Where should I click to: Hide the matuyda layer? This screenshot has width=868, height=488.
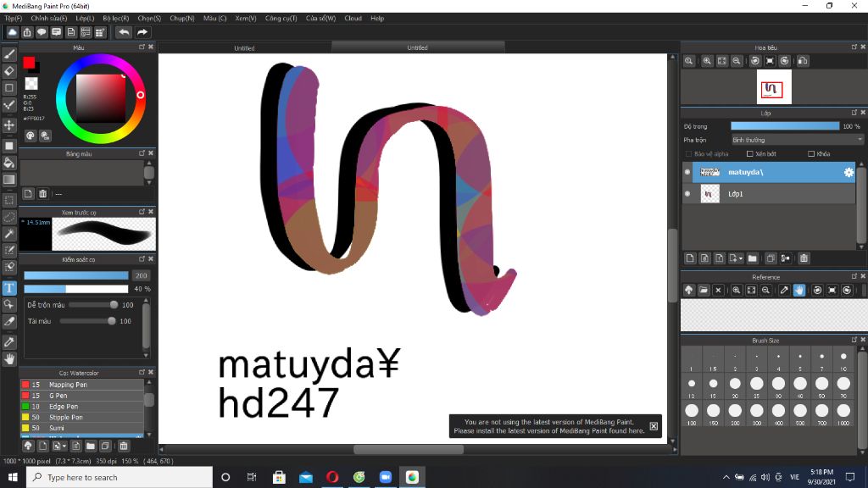point(687,172)
